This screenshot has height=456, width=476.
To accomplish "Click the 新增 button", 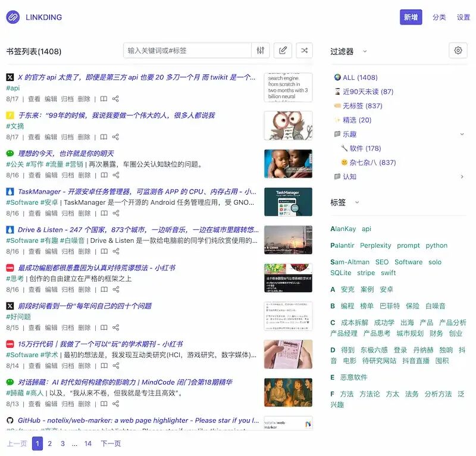I will click(x=411, y=17).
